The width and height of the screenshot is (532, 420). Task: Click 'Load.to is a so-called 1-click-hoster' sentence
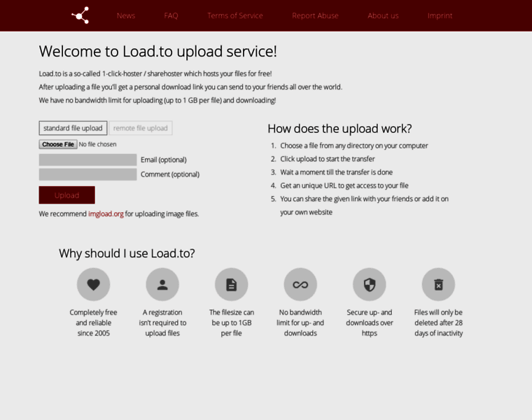(155, 73)
